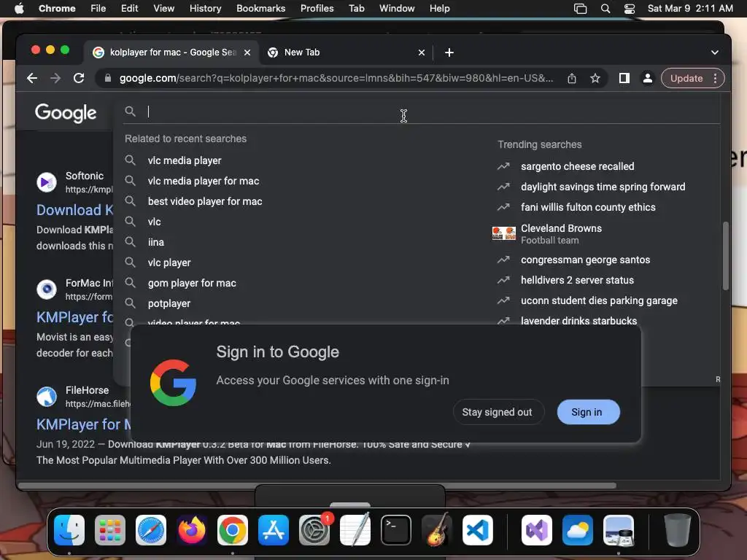The image size is (747, 560).
Task: Open a new tab with the plus icon
Action: 449,52
